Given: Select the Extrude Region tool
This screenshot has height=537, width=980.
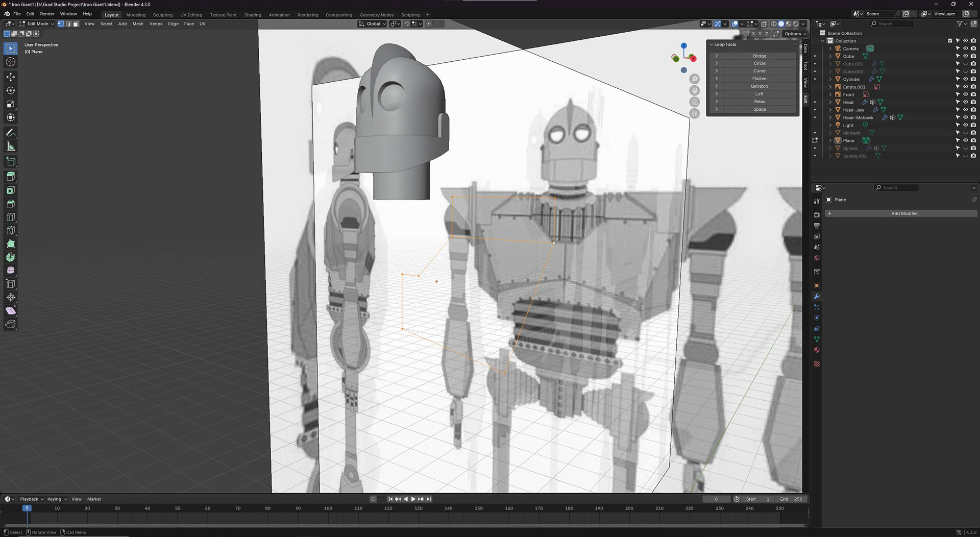Looking at the screenshot, I should click(11, 176).
